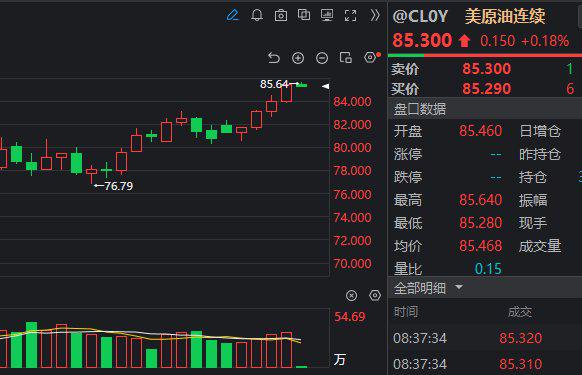The width and height of the screenshot is (582, 375).
Task: Click the monitor chart display icon
Action: 327,15
